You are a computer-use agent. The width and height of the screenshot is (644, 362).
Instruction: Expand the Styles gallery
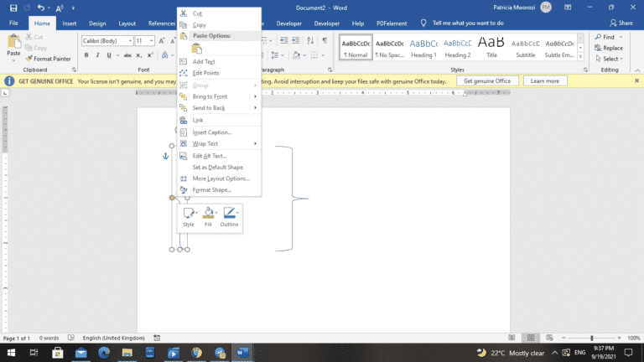click(x=580, y=57)
